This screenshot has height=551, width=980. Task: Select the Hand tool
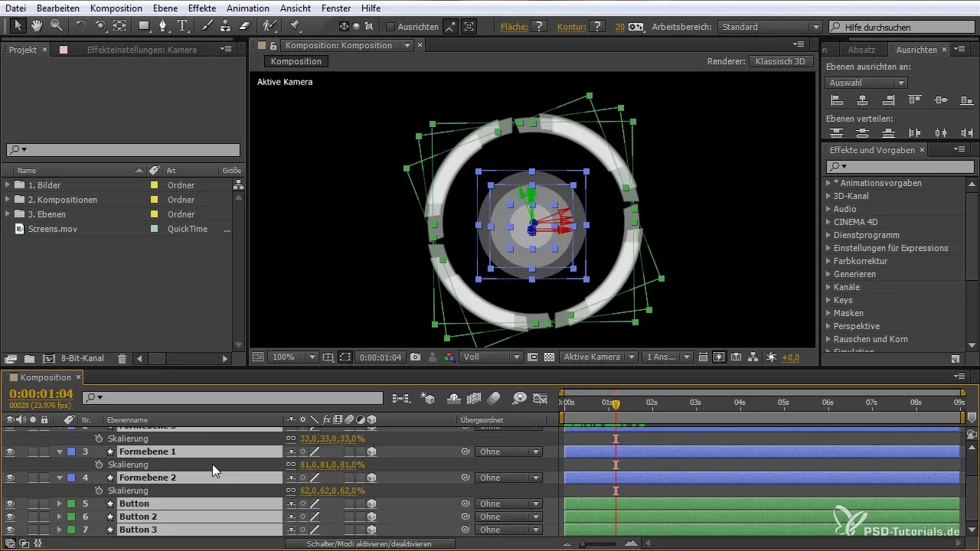point(37,26)
